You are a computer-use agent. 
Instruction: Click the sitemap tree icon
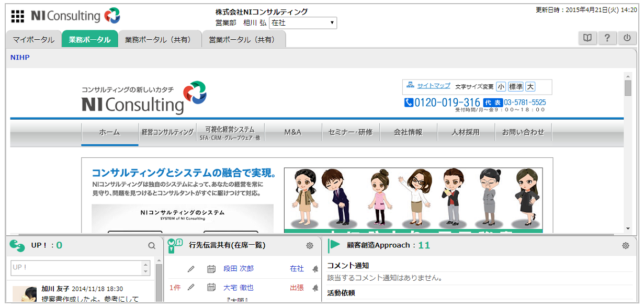(x=411, y=85)
